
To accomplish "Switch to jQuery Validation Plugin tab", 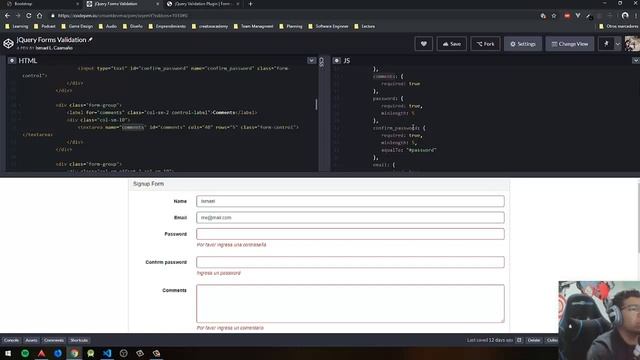I will click(203, 4).
